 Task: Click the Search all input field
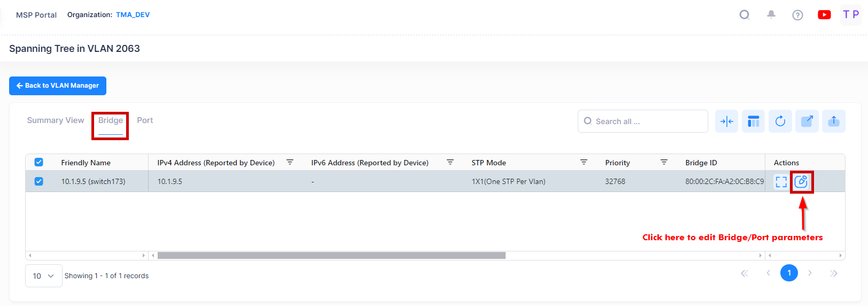click(647, 121)
